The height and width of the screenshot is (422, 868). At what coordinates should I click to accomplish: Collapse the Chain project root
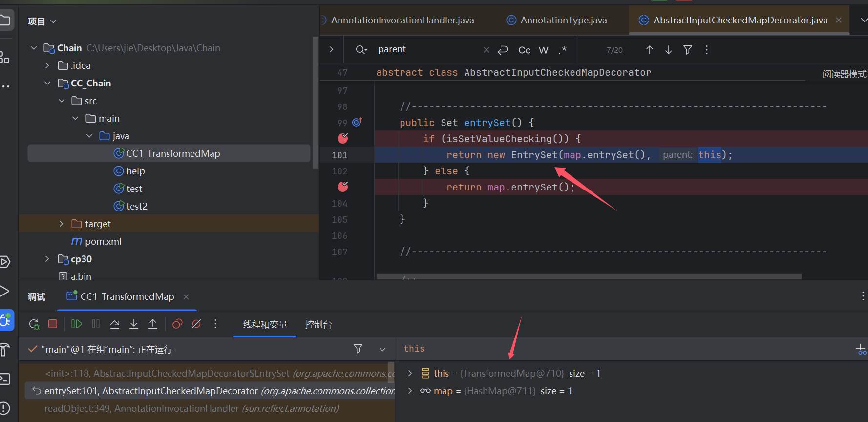tap(34, 48)
